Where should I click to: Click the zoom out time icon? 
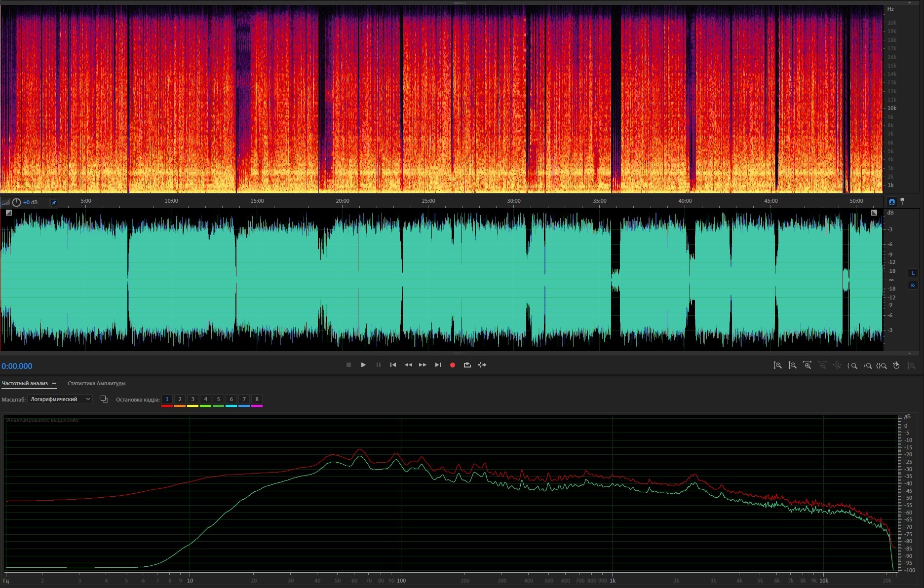tap(822, 366)
